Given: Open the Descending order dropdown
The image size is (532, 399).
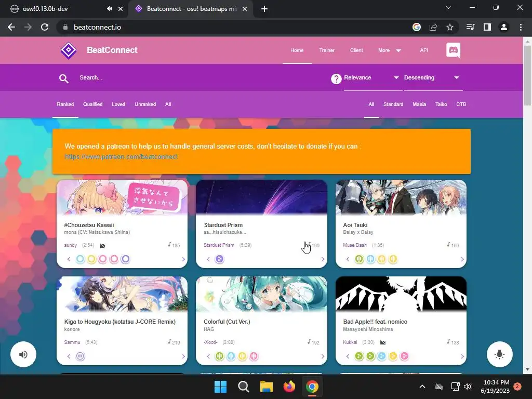Looking at the screenshot, I should click(433, 78).
